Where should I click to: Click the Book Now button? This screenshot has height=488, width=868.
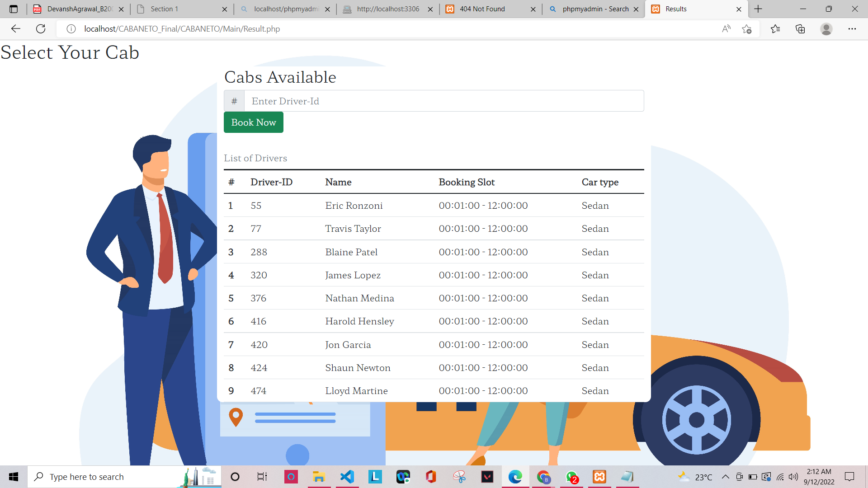point(253,122)
